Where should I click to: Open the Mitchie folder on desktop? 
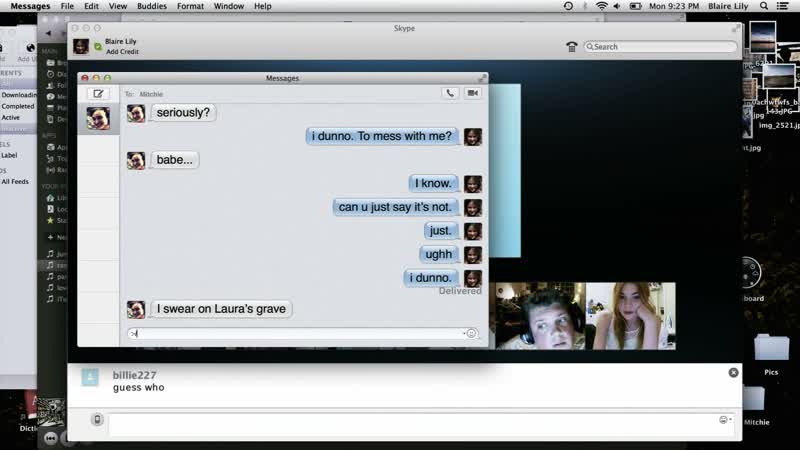coord(753,401)
